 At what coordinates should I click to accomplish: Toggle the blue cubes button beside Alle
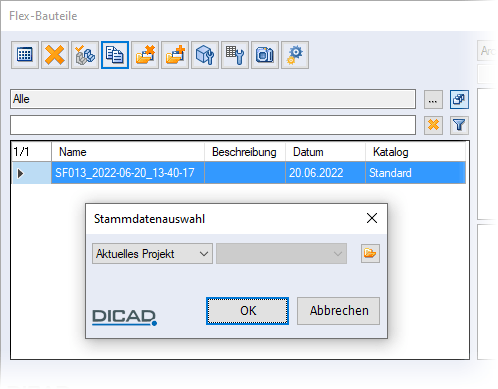tap(459, 99)
